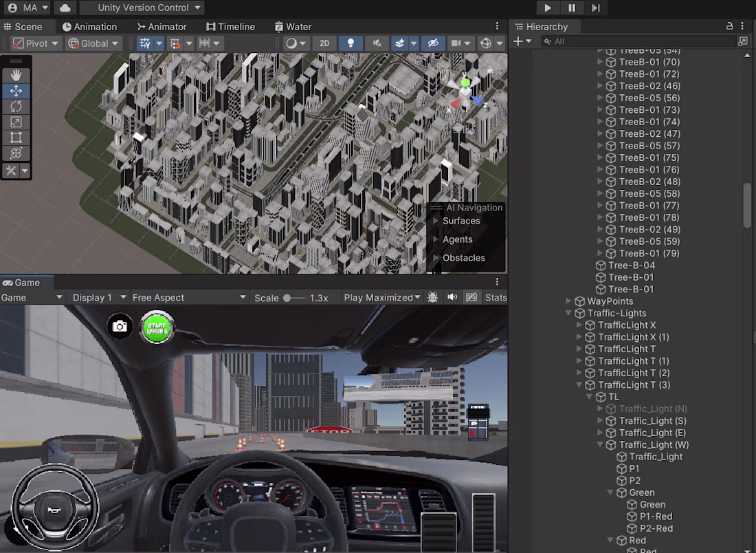Open the MA account dropdown

pos(29,8)
